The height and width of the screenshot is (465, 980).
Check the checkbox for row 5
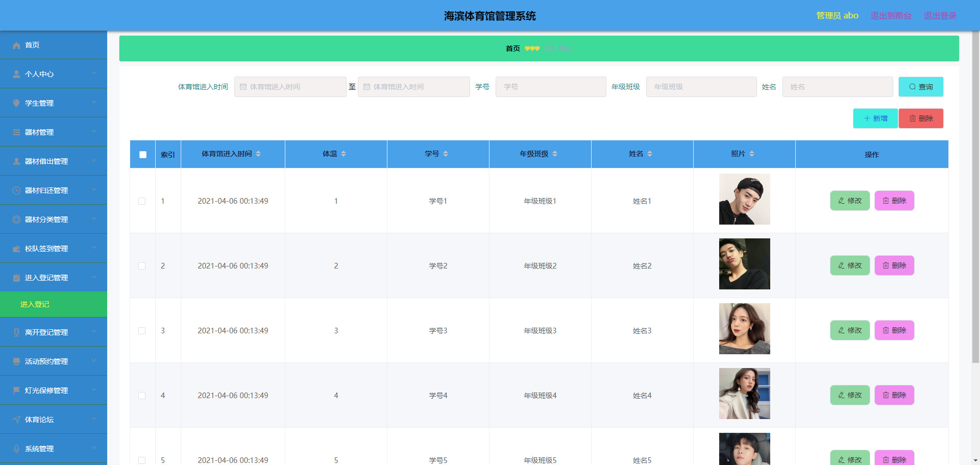click(x=142, y=460)
